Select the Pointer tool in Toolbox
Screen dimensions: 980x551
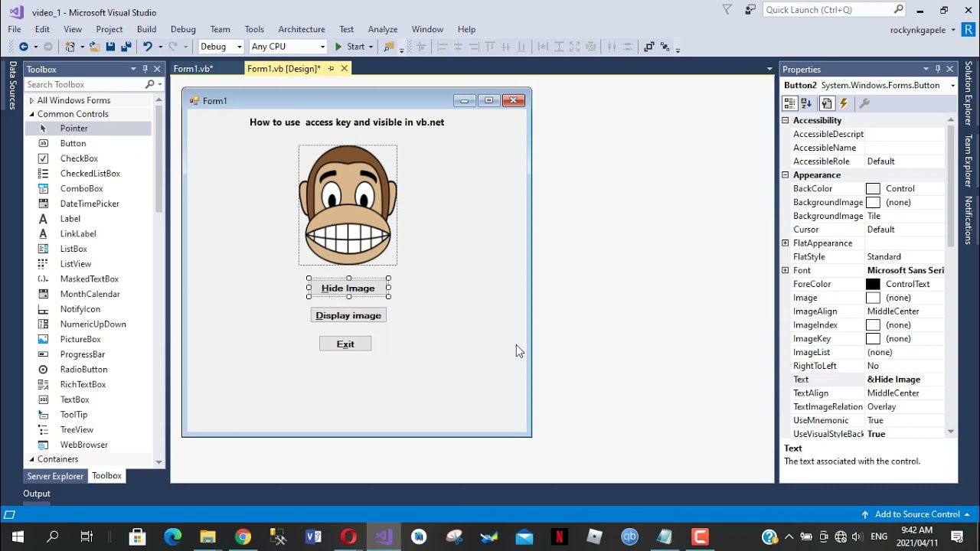coord(89,129)
